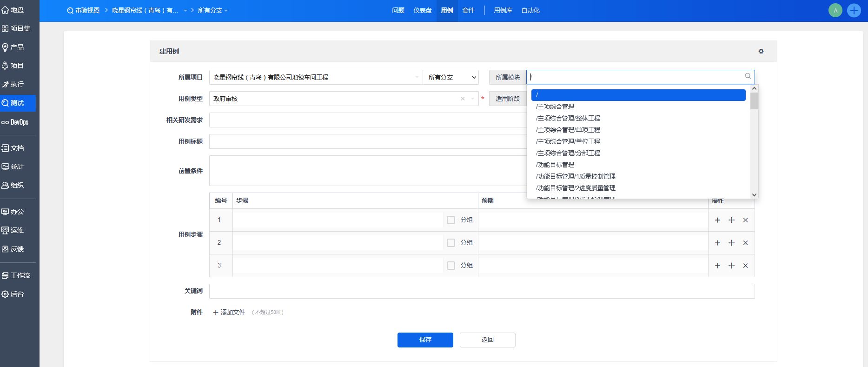The height and width of the screenshot is (367, 868).
Task: Check the 分组 box on step 2
Action: point(451,243)
